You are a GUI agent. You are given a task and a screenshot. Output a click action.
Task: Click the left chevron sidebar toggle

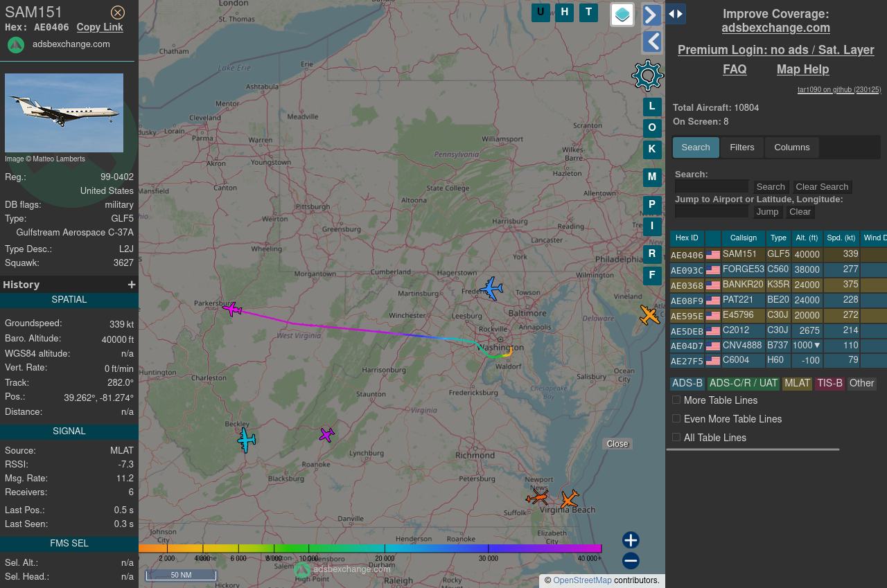(x=651, y=42)
